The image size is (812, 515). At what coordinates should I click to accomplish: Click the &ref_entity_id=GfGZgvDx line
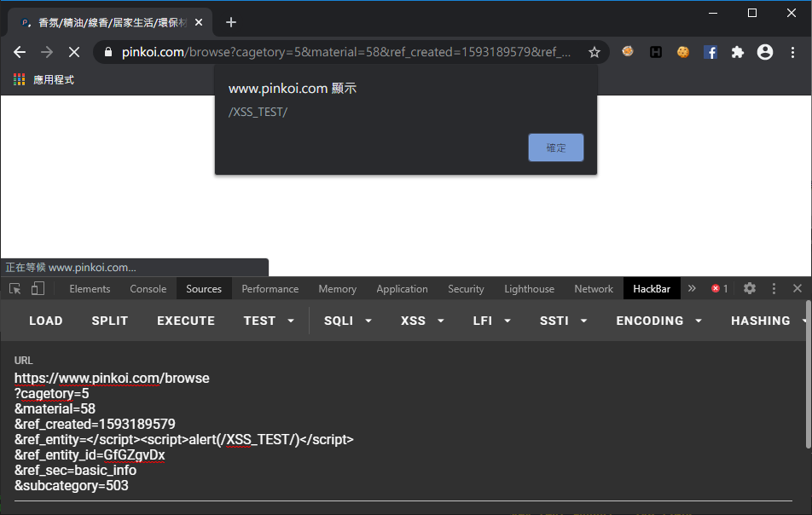90,455
